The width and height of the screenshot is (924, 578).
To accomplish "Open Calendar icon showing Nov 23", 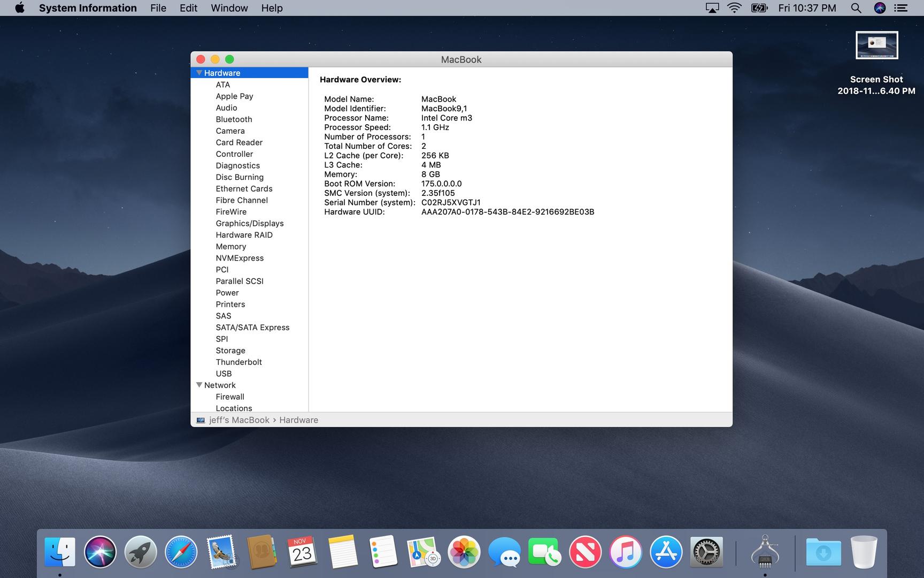I will 302,552.
